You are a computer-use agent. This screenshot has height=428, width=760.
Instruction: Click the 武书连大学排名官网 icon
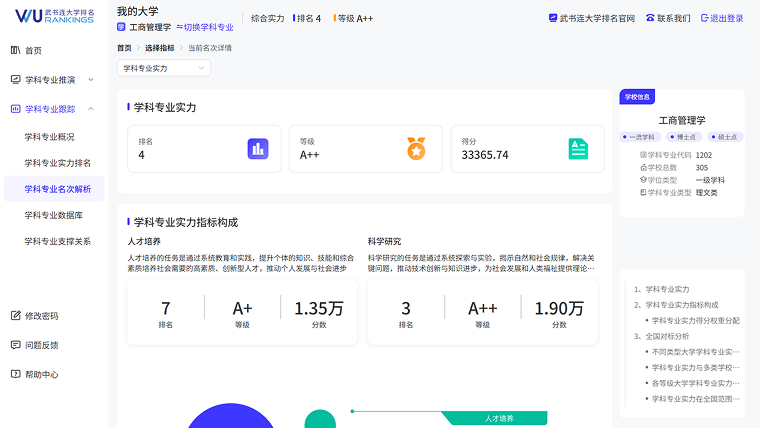(x=553, y=18)
